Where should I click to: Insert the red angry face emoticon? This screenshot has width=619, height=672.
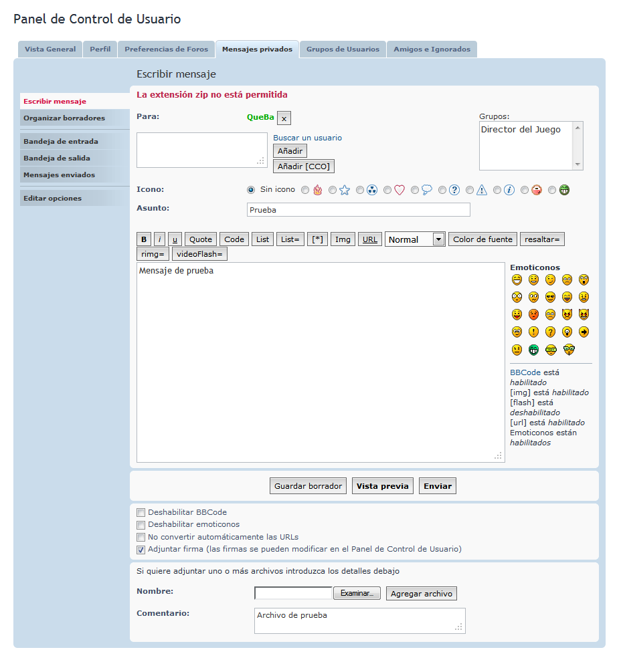(533, 314)
